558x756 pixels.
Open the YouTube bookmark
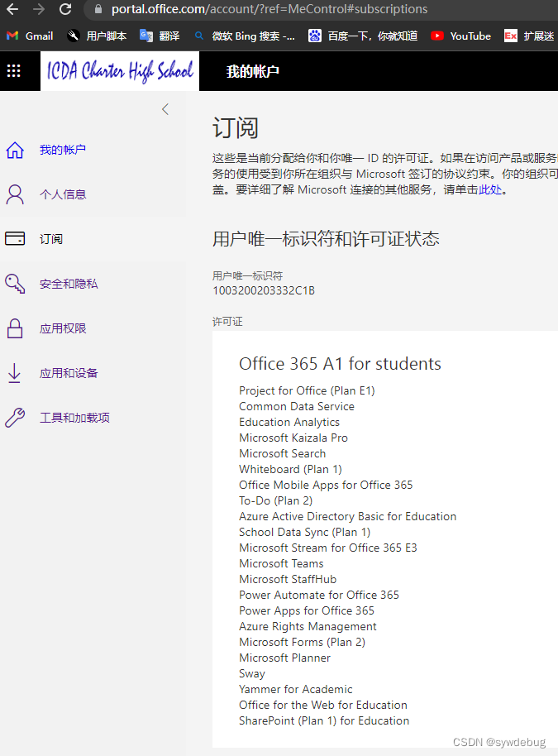coord(460,36)
